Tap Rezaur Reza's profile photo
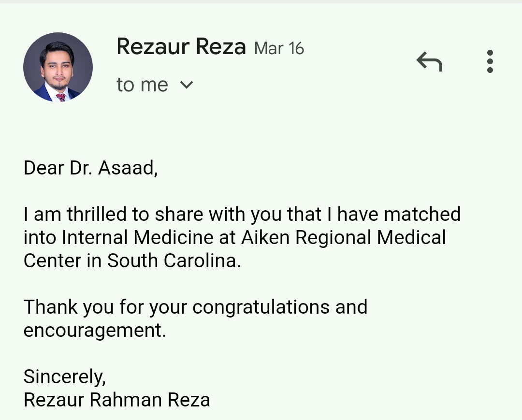Viewport: 522px width, 420px height. [x=58, y=67]
